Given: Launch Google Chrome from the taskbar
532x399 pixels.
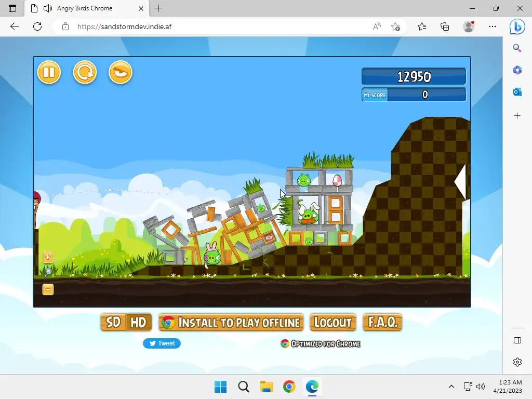Looking at the screenshot, I should 289,387.
